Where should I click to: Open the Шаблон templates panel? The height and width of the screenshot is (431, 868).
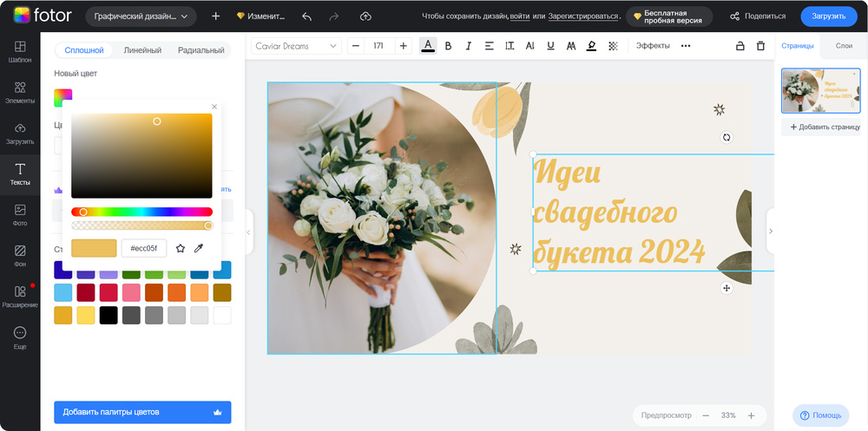click(x=20, y=52)
